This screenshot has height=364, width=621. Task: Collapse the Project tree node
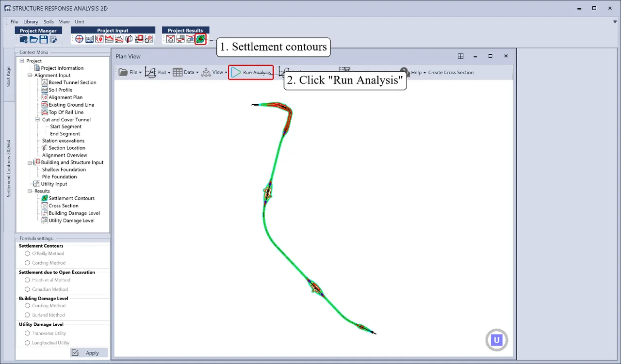(22, 61)
